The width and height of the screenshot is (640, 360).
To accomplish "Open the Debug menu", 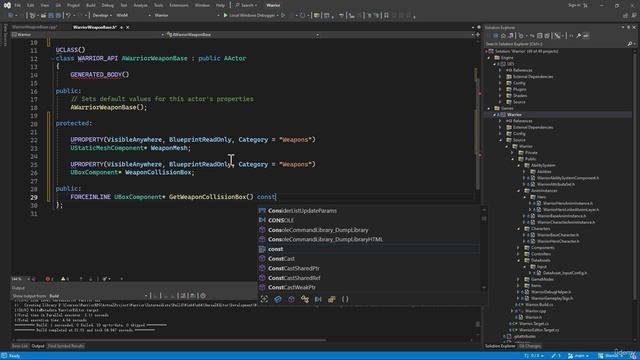I will 107,5.
